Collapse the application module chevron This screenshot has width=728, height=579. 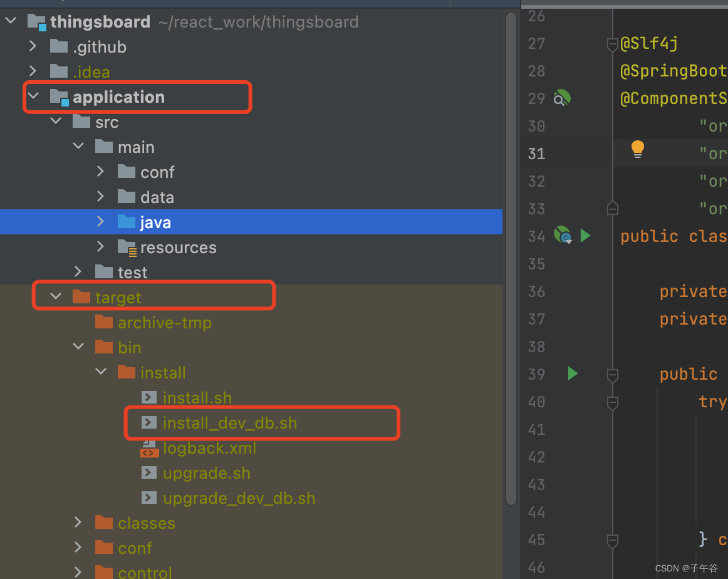(33, 96)
